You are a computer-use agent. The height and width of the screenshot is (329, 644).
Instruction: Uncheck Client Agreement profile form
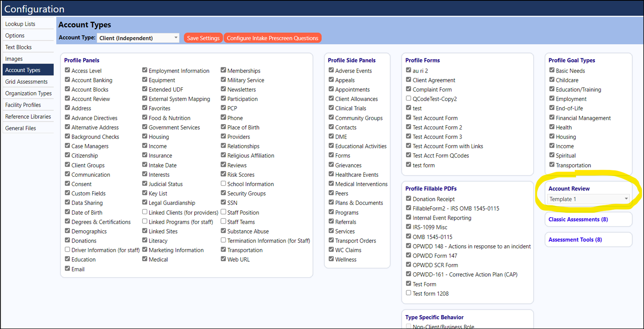click(x=409, y=80)
